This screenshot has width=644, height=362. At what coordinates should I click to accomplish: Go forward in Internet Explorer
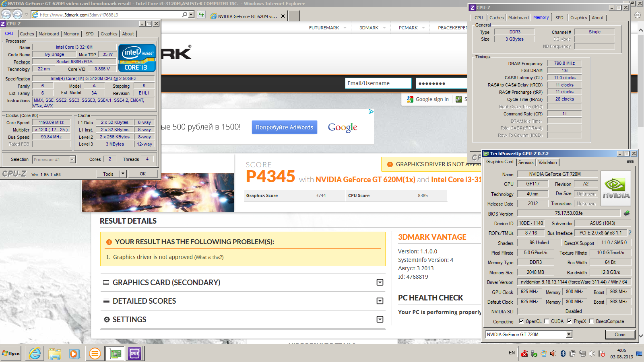click(17, 14)
